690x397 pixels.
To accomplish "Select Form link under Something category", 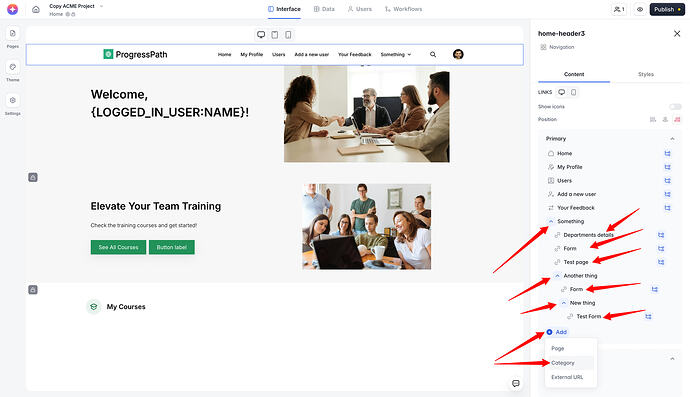I will pos(570,249).
